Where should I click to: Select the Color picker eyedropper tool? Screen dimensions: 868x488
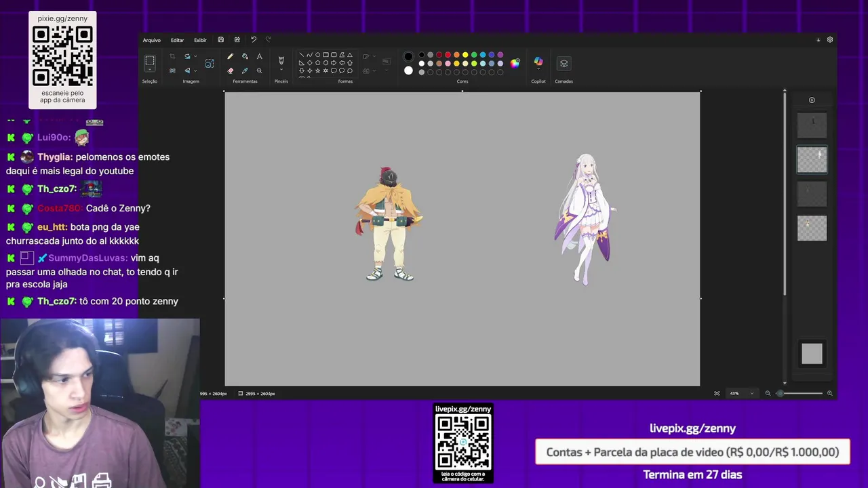245,70
